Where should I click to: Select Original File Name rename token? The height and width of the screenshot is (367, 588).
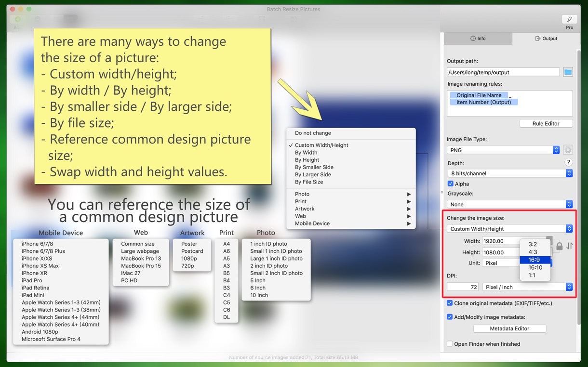[x=479, y=95]
